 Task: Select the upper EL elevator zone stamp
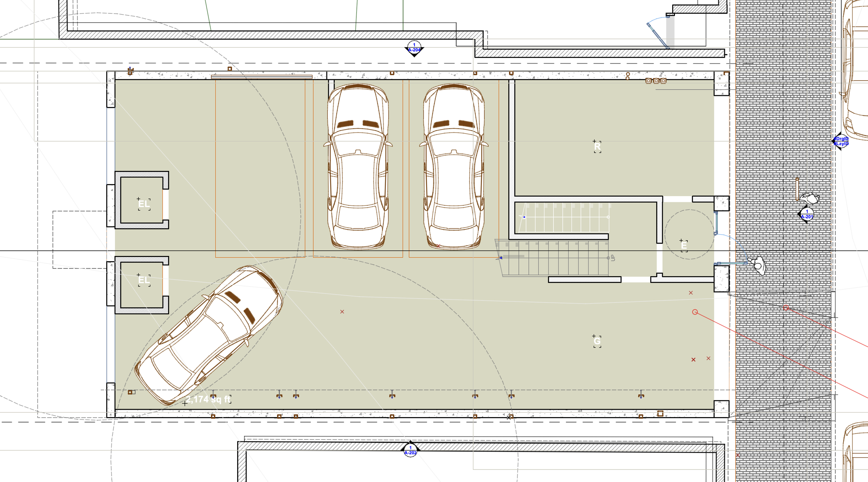(x=144, y=204)
